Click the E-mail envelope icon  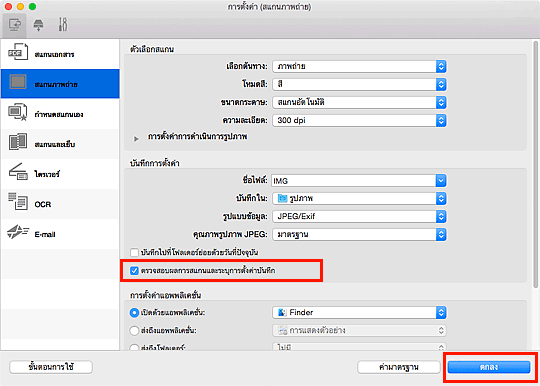click(x=18, y=231)
